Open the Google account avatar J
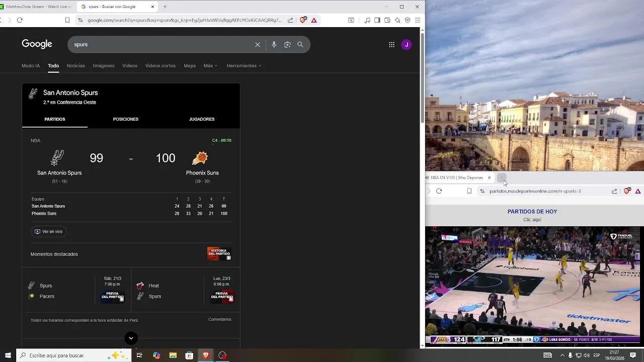644x362 pixels. (407, 45)
